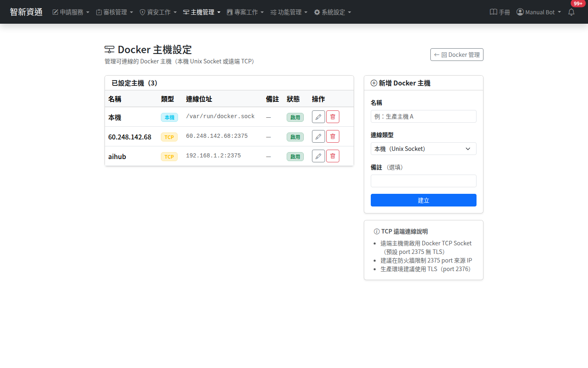This screenshot has height=368, width=588.
Task: Delete the 本機 host with trash icon
Action: pos(333,117)
